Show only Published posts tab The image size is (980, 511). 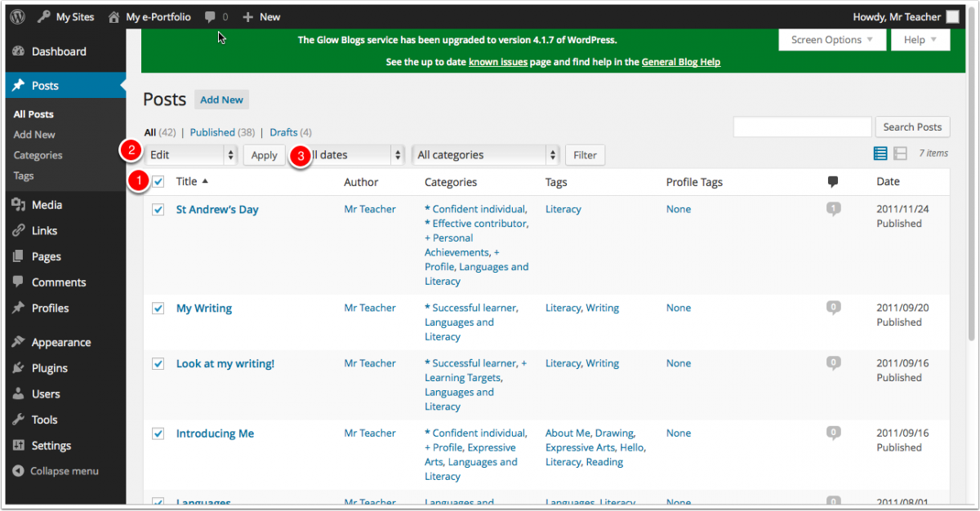[x=212, y=132]
